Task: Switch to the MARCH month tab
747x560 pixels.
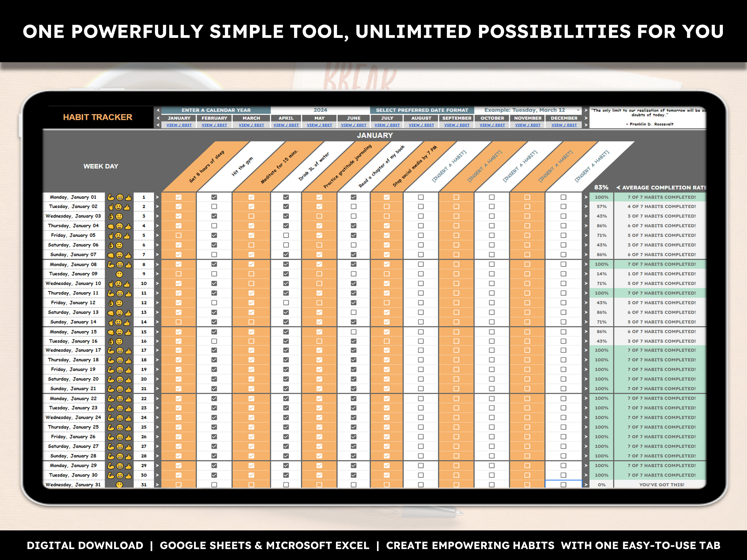Action: 251,118
